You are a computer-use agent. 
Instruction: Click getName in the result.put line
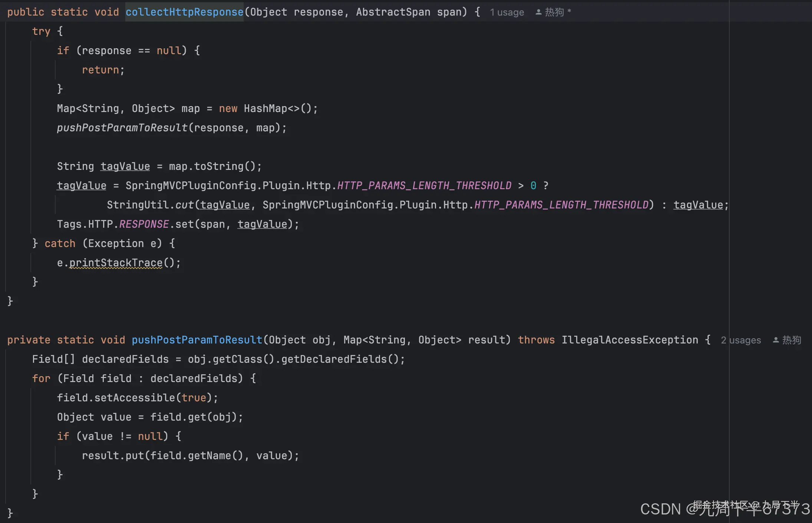tap(209, 456)
